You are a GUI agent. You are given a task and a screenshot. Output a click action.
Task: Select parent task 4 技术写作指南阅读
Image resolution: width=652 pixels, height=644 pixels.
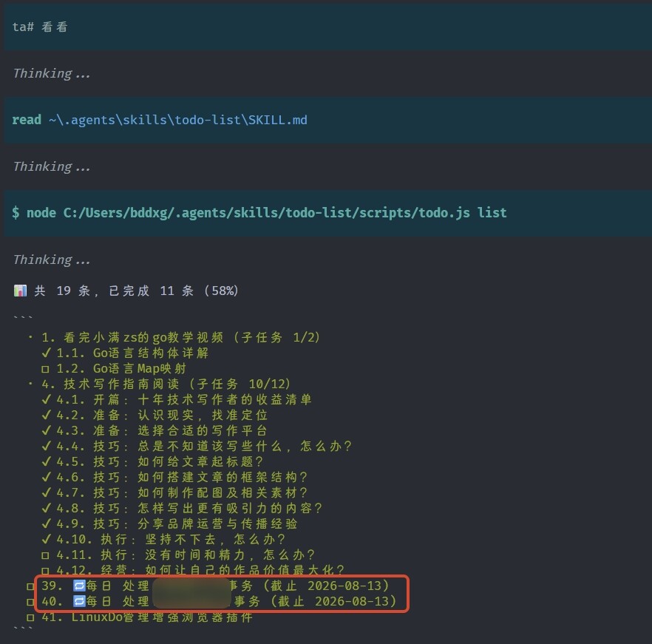click(x=166, y=384)
